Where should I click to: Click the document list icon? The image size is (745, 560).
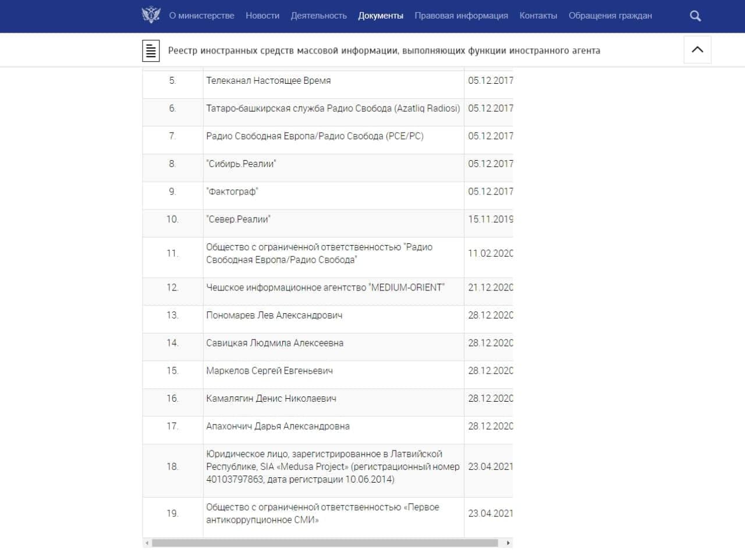[151, 51]
